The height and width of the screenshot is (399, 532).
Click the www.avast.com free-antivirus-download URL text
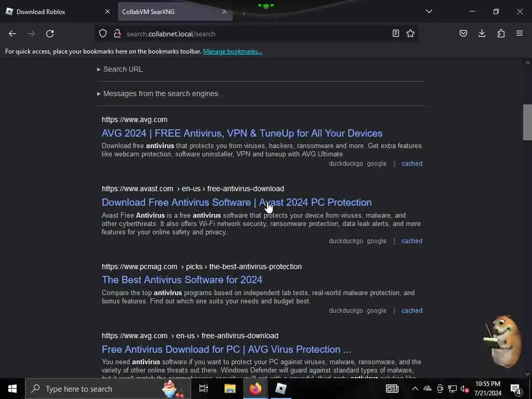pyautogui.click(x=193, y=189)
